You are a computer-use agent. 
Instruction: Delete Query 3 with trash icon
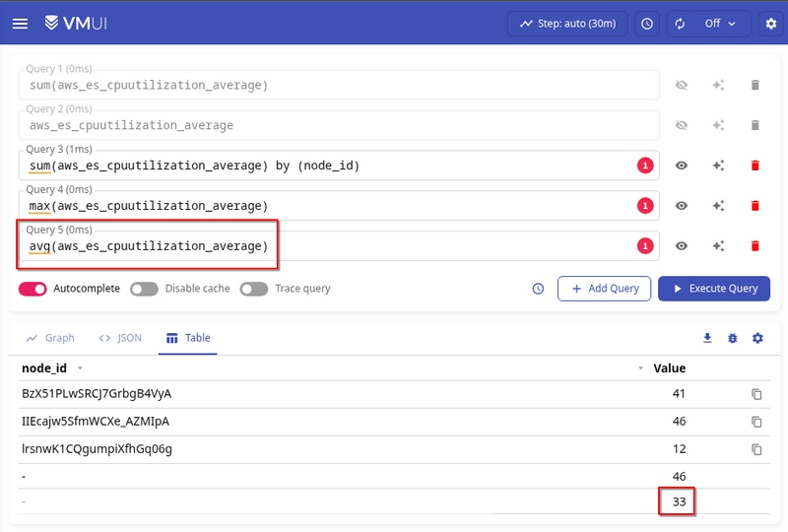(755, 166)
